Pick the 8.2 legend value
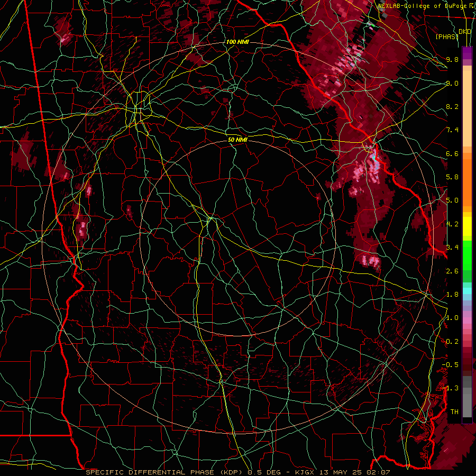 pyautogui.click(x=452, y=106)
